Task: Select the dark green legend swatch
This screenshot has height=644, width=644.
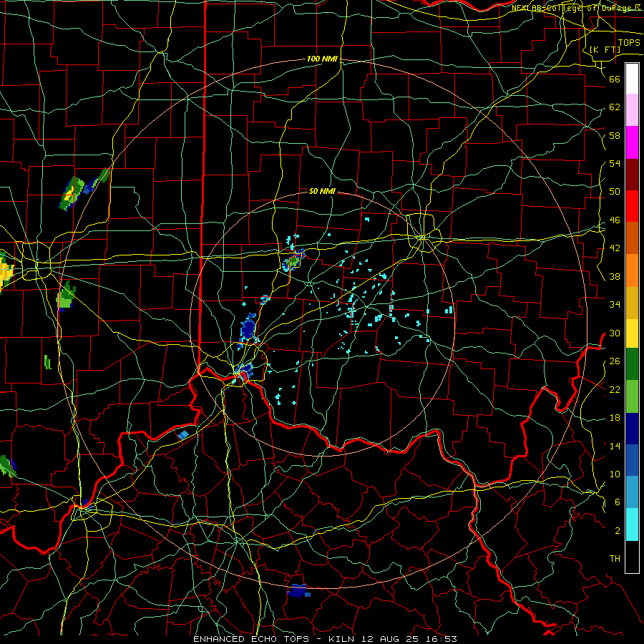Action: (x=632, y=364)
